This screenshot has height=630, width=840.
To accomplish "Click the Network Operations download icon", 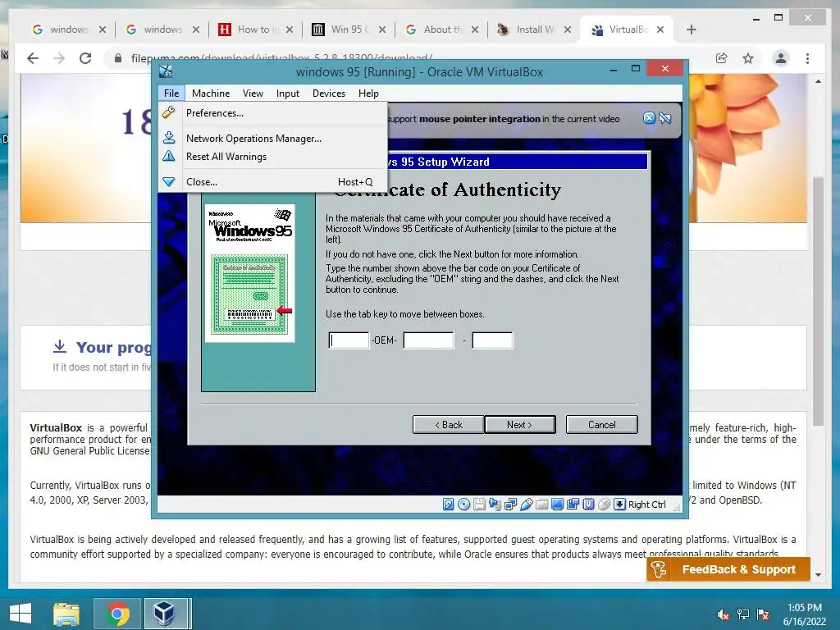I will pyautogui.click(x=169, y=138).
